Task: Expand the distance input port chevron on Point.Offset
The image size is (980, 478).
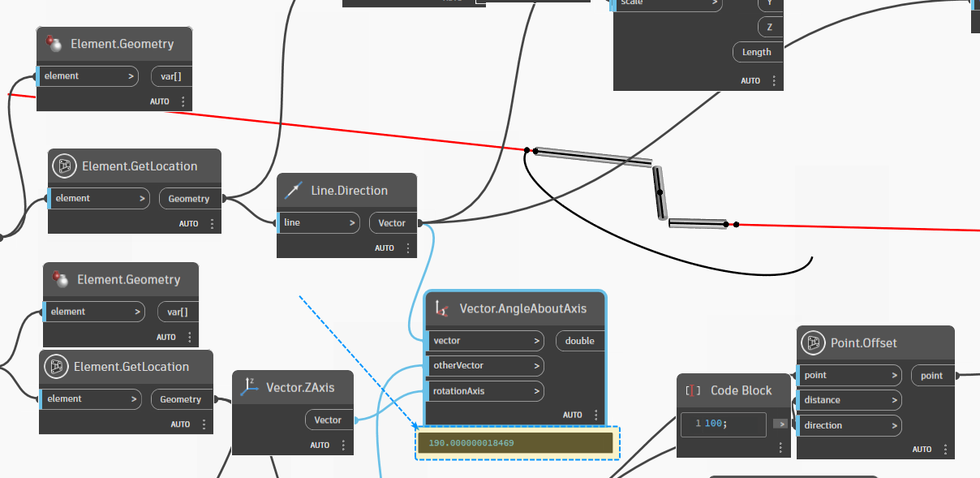Action: pos(893,400)
